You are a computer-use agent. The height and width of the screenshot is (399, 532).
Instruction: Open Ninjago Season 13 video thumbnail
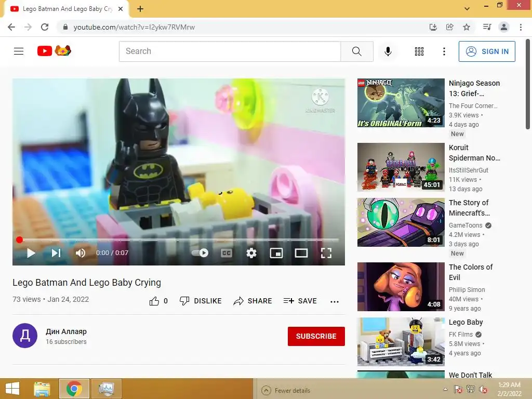point(401,103)
